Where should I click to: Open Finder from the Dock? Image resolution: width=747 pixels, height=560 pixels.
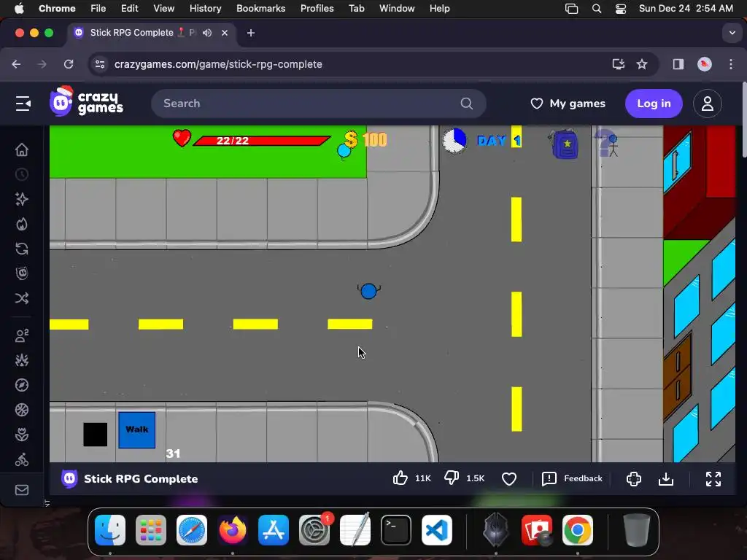point(110,530)
